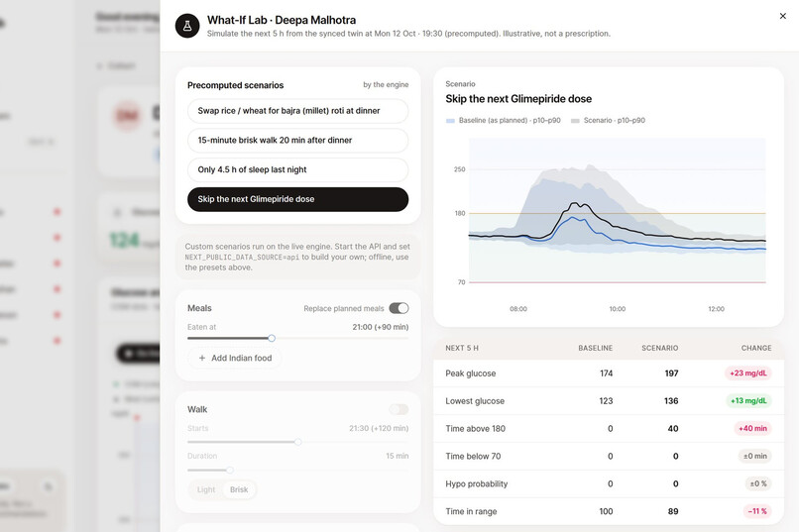Click the baseline peak glucose value 174
This screenshot has width=799, height=532.
(x=606, y=373)
